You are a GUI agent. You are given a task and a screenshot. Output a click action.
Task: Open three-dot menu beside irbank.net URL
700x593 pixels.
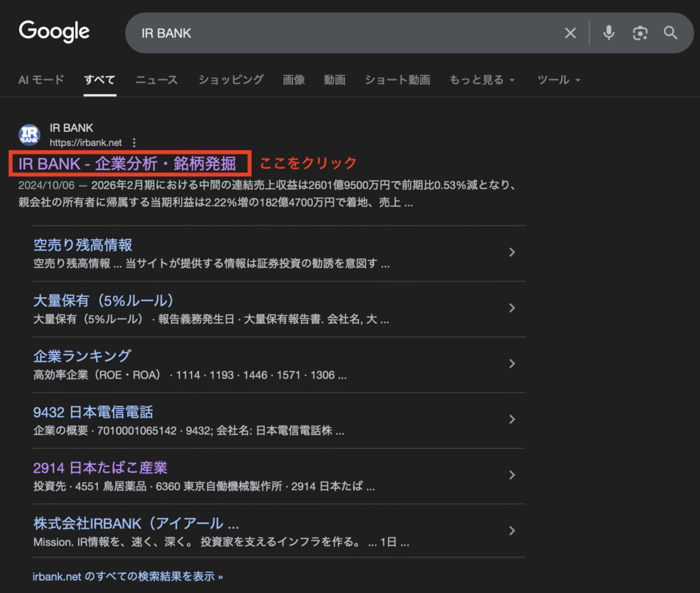[134, 143]
